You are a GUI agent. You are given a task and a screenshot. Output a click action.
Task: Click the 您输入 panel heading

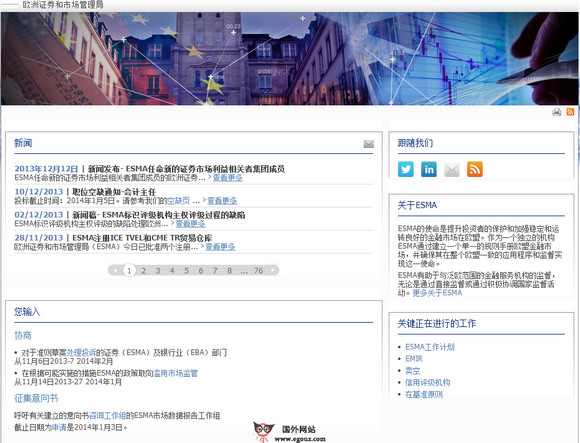coord(27,312)
